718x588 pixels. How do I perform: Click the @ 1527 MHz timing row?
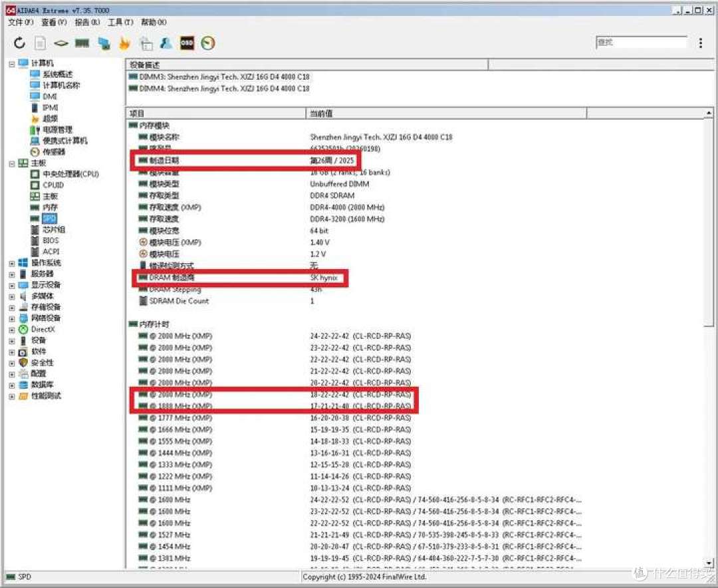coord(360,534)
